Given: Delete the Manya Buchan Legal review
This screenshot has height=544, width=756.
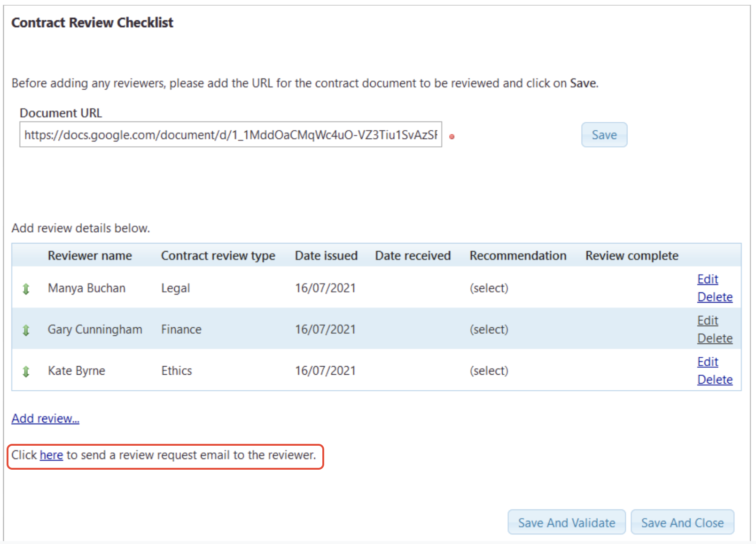Looking at the screenshot, I should pos(714,297).
